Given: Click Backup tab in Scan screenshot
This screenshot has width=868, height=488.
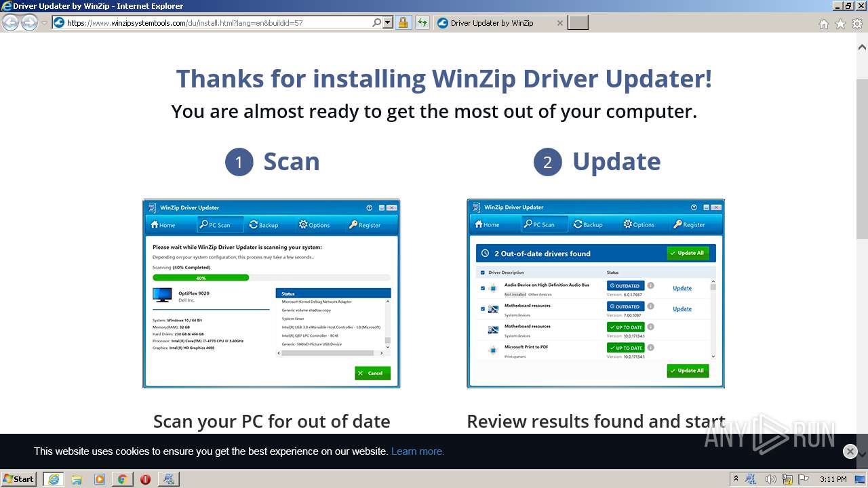Looking at the screenshot, I should coord(264,225).
